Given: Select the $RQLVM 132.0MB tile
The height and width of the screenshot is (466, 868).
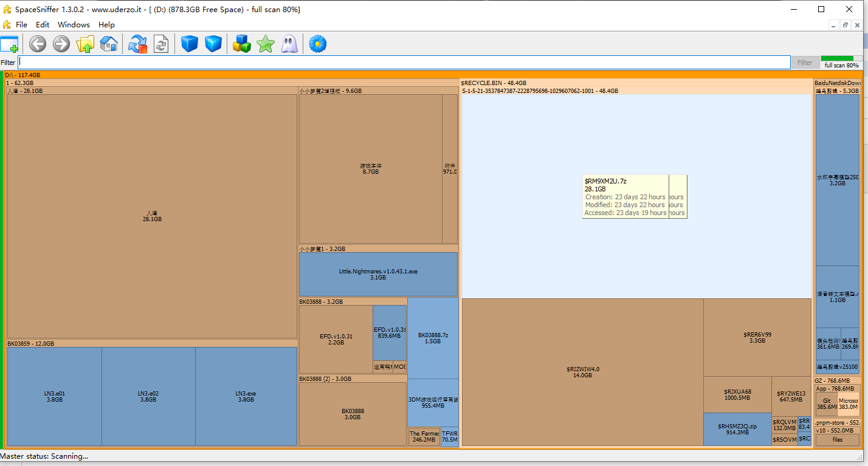Looking at the screenshot, I should tap(784, 425).
